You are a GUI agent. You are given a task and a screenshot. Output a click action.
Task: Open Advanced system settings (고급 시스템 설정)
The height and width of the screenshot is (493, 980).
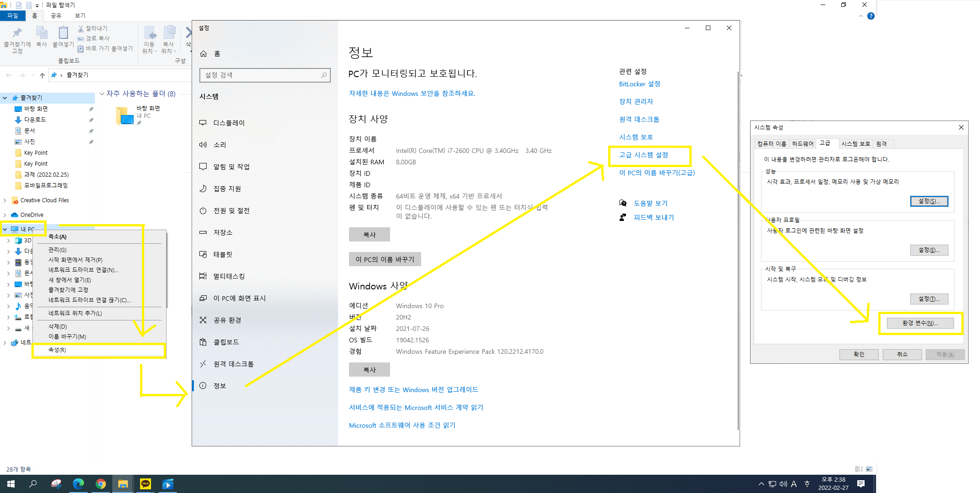[643, 155]
